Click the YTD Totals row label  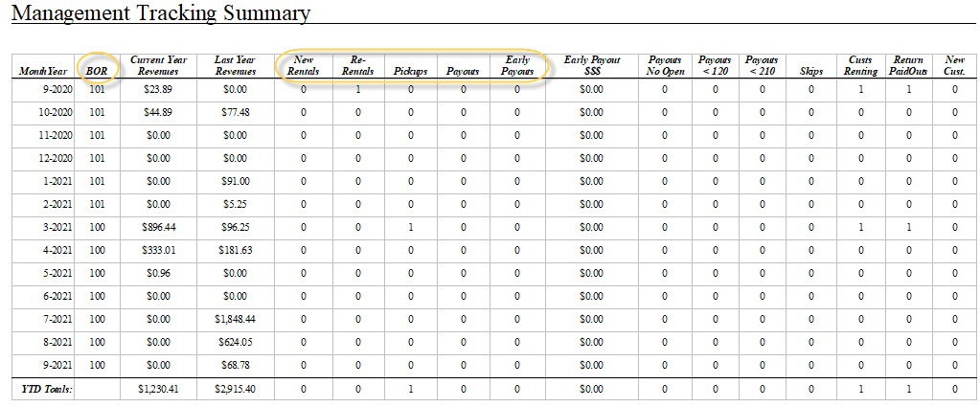(46, 389)
